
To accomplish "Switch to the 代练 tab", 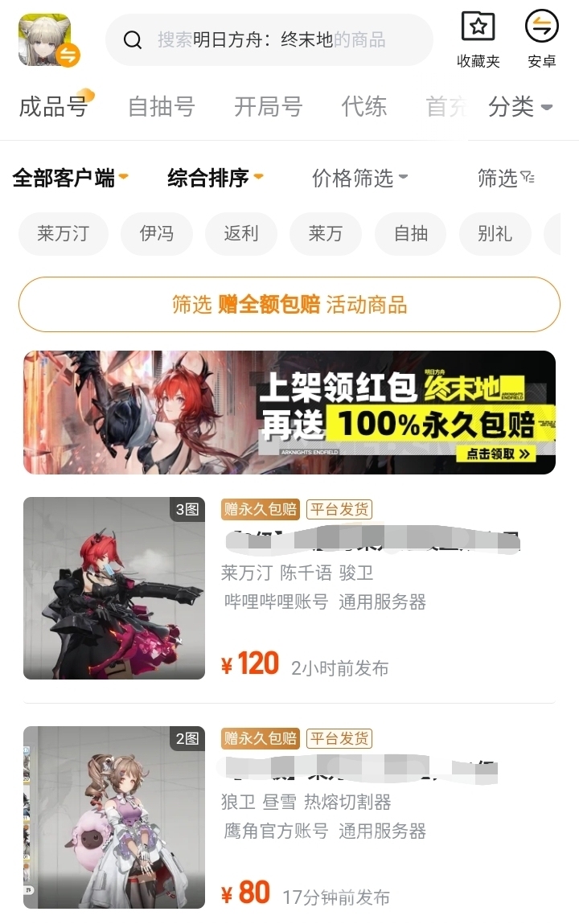I will (364, 107).
